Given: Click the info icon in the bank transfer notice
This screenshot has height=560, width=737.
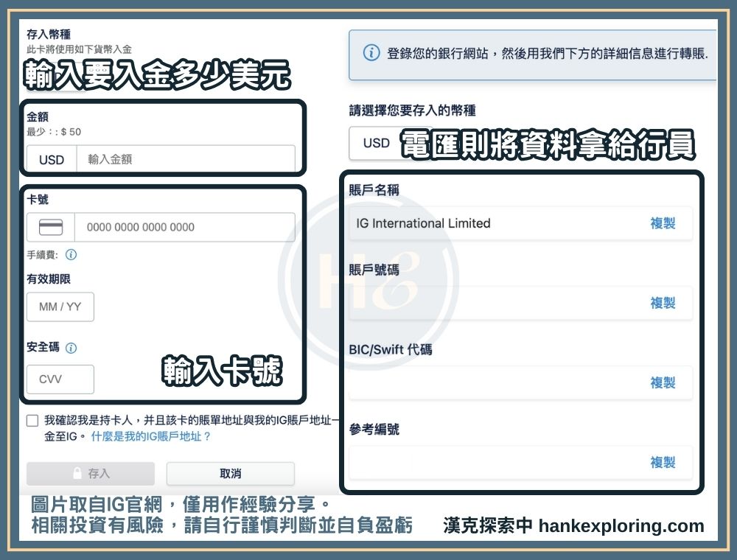Looking at the screenshot, I should 371,52.
